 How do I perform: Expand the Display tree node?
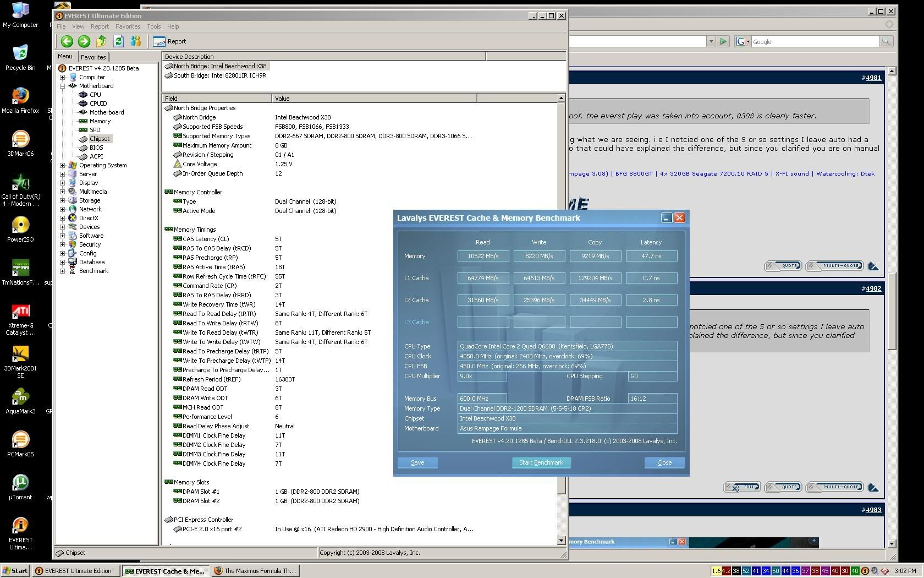(x=63, y=183)
